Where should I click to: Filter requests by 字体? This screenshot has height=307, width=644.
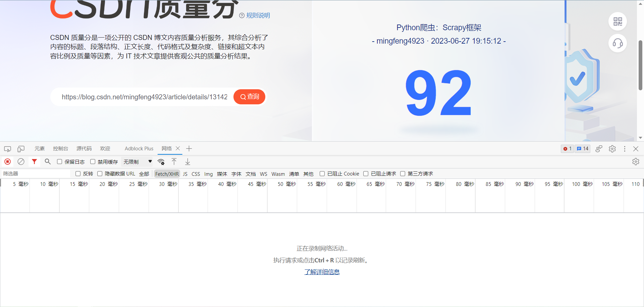pyautogui.click(x=236, y=174)
